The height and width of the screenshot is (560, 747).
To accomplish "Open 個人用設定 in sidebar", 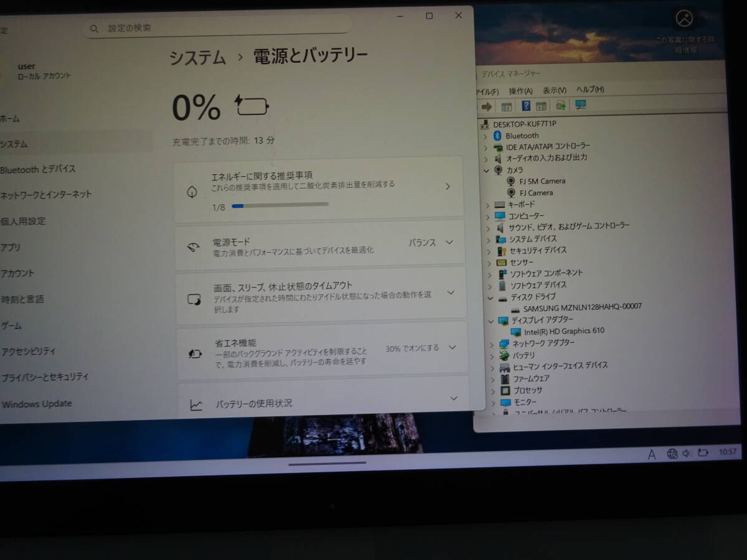I will 22,221.
